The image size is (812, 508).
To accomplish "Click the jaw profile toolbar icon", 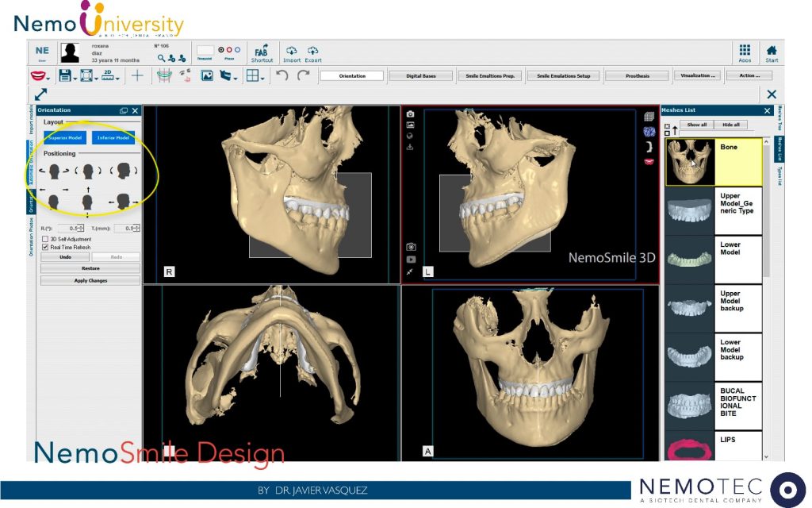I will click(x=225, y=75).
